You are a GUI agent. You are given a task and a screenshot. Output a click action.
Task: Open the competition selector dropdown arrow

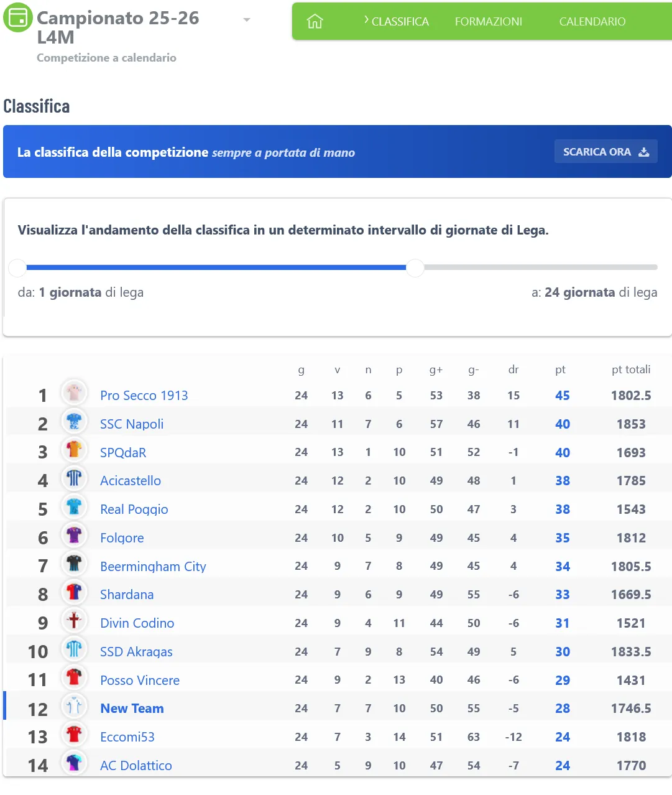[x=247, y=20]
